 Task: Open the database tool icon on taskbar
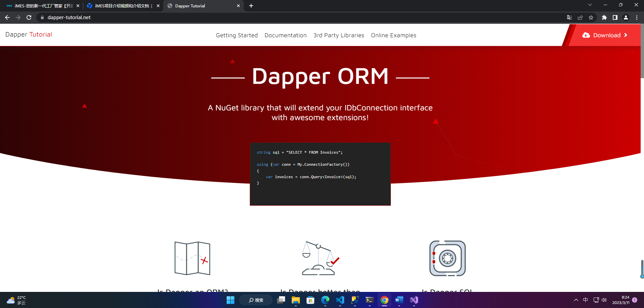[355, 300]
